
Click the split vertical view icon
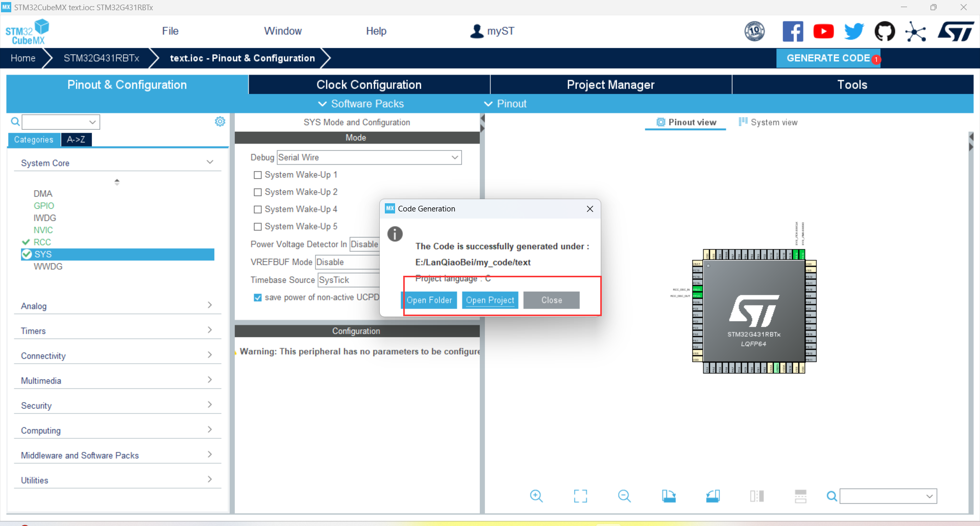(x=757, y=496)
